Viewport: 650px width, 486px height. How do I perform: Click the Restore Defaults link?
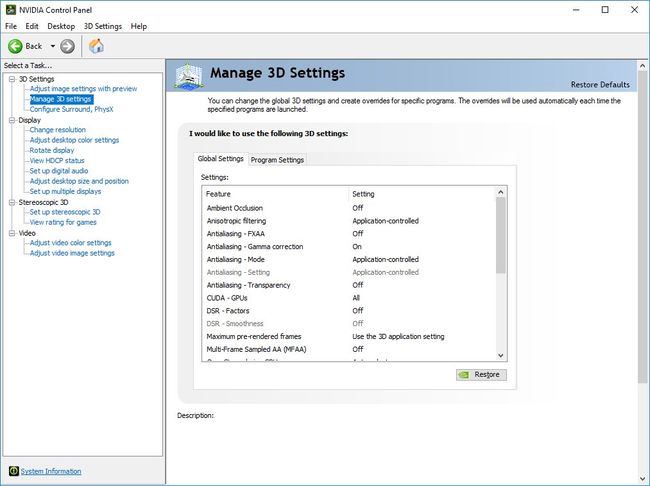(x=600, y=85)
